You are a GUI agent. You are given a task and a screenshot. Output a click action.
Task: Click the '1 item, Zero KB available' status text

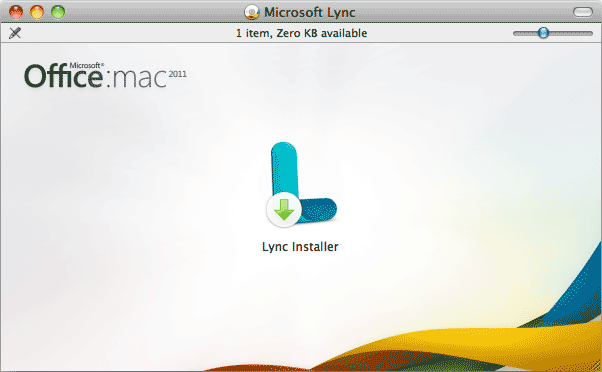[301, 33]
